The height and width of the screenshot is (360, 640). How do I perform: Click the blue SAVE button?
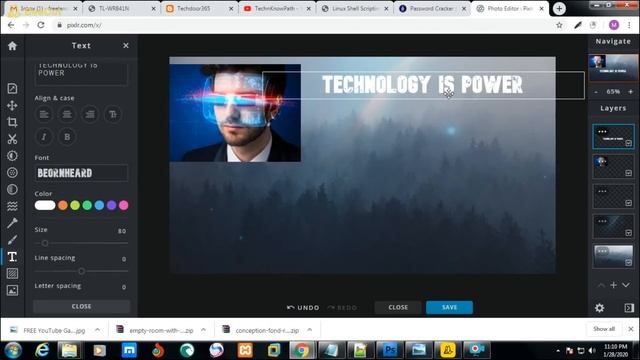pos(449,307)
